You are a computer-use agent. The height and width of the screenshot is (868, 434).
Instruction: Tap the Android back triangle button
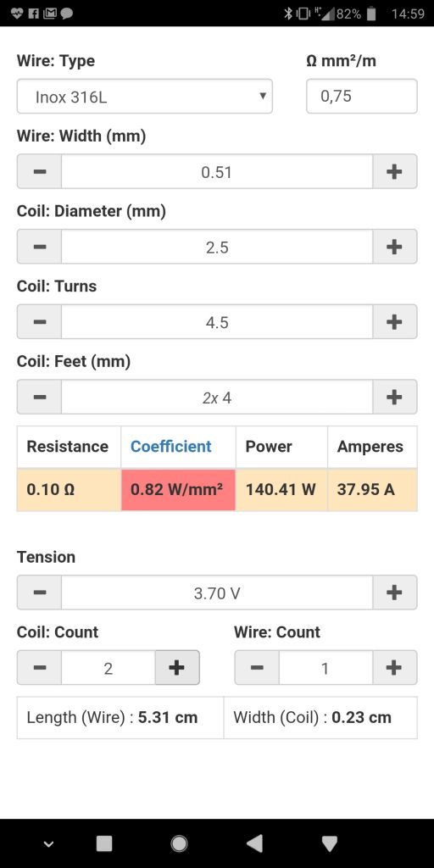254,843
